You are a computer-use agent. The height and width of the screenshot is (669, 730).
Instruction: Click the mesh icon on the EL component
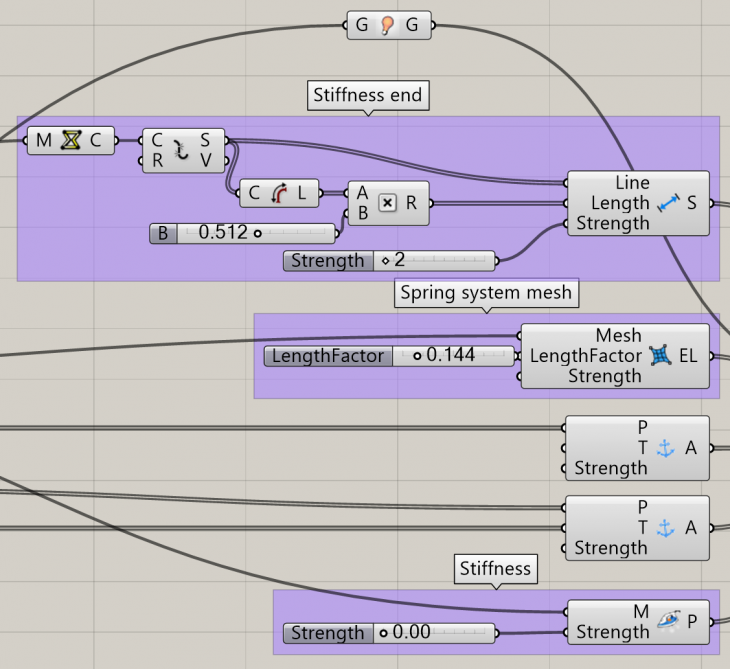coord(659,356)
